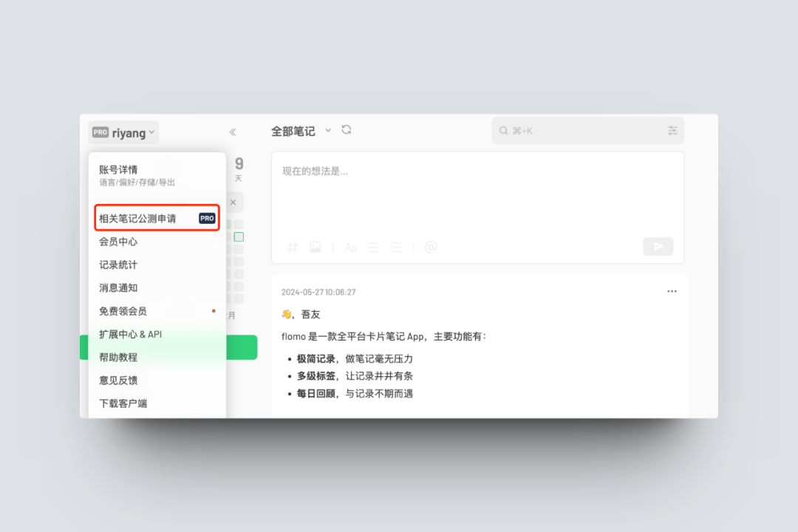798x532 pixels.
Task: Open 帮助教程 help tutorials
Action: tap(157, 358)
